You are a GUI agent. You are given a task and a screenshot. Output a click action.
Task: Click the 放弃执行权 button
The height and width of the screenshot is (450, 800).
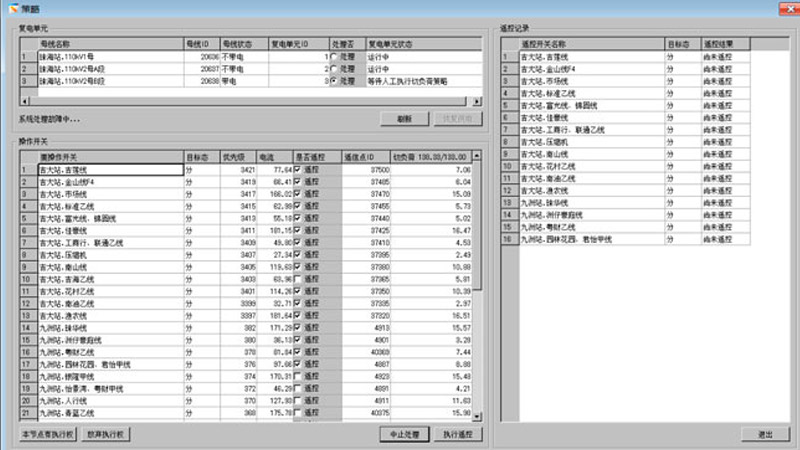[106, 435]
